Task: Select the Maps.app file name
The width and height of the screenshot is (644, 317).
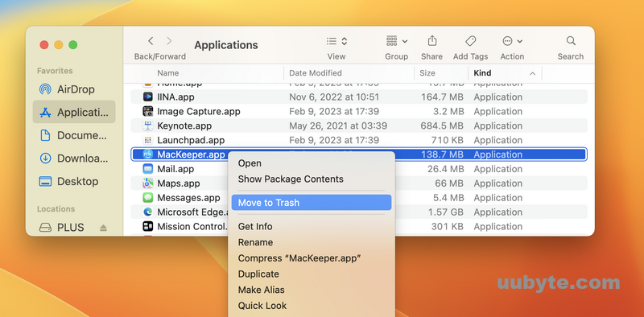Action: (179, 183)
